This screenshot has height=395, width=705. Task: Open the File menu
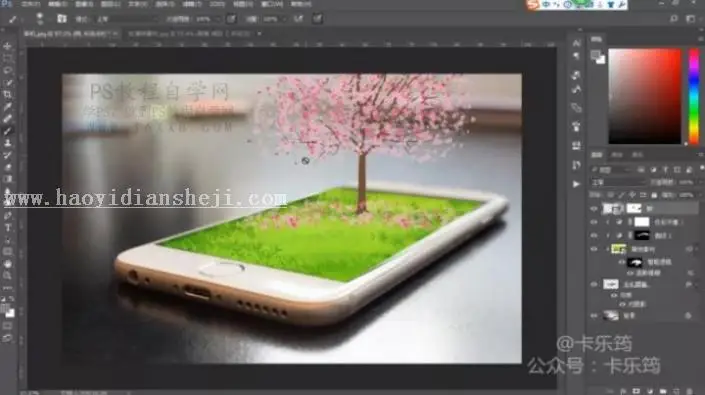(x=31, y=4)
